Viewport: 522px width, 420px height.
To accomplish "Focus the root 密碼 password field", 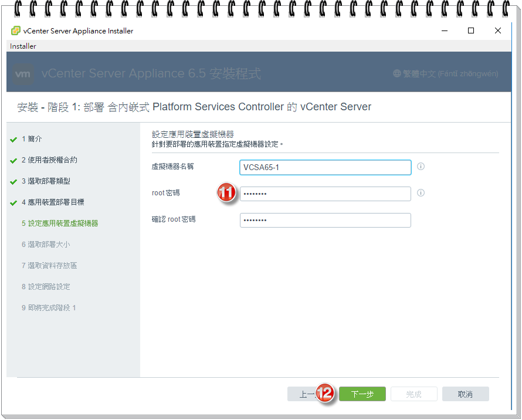I will [x=326, y=194].
